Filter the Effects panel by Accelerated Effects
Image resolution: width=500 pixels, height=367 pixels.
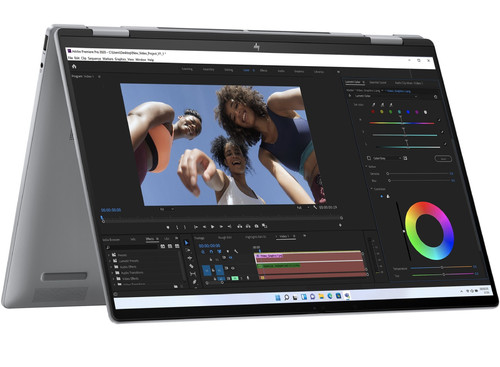tap(163, 246)
